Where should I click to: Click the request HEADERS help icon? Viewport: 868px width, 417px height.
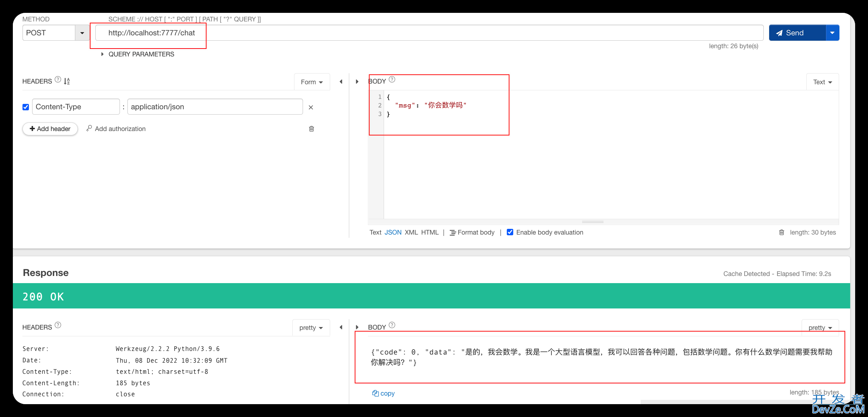58,80
